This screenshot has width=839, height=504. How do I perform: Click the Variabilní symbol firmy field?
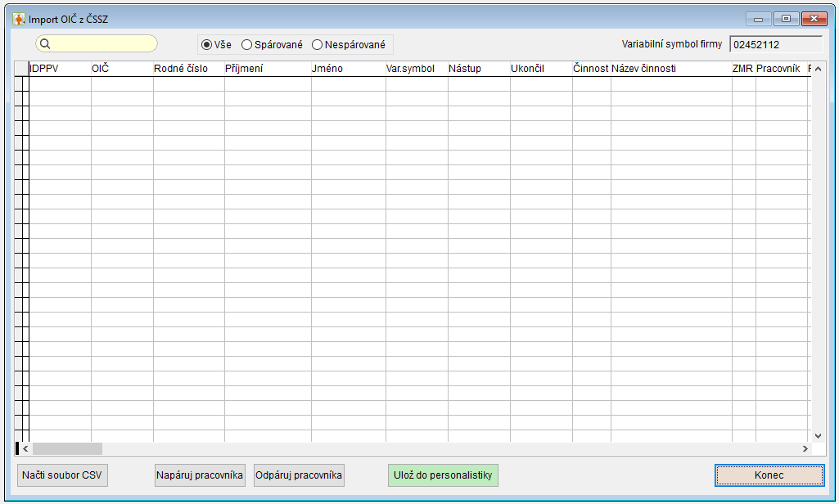point(775,44)
